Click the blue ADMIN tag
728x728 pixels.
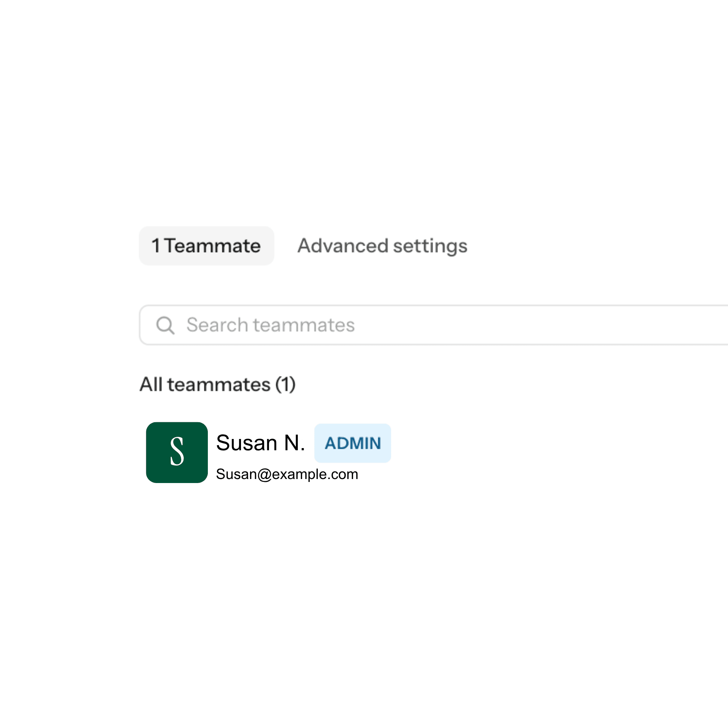(x=352, y=443)
